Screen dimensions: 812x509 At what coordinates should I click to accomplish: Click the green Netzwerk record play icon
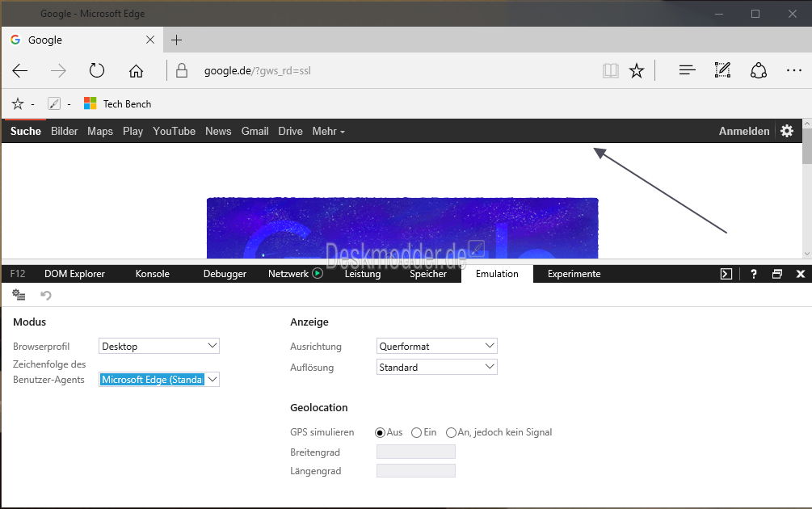tap(318, 273)
